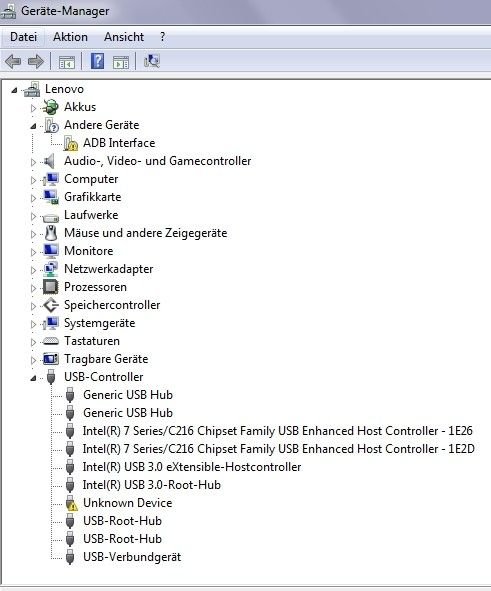
Task: Click the Netzwerkadapter category icon
Action: click(x=50, y=269)
